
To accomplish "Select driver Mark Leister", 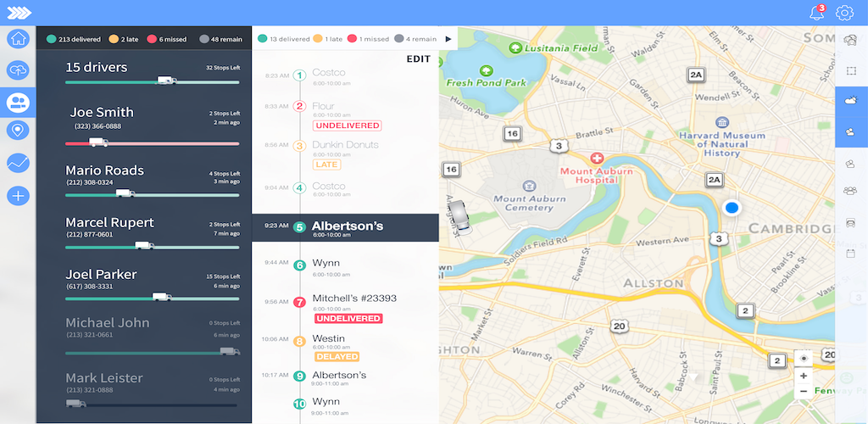I will click(153, 391).
